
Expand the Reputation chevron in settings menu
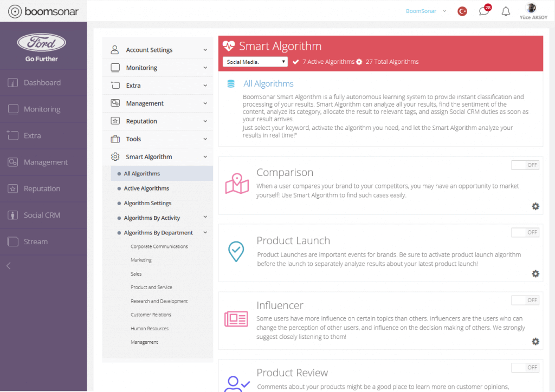(x=205, y=121)
